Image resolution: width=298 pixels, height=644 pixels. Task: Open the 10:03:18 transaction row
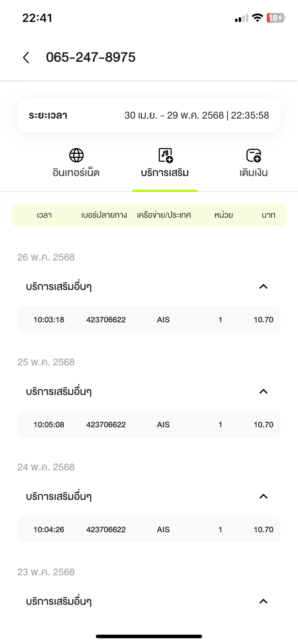click(x=149, y=319)
